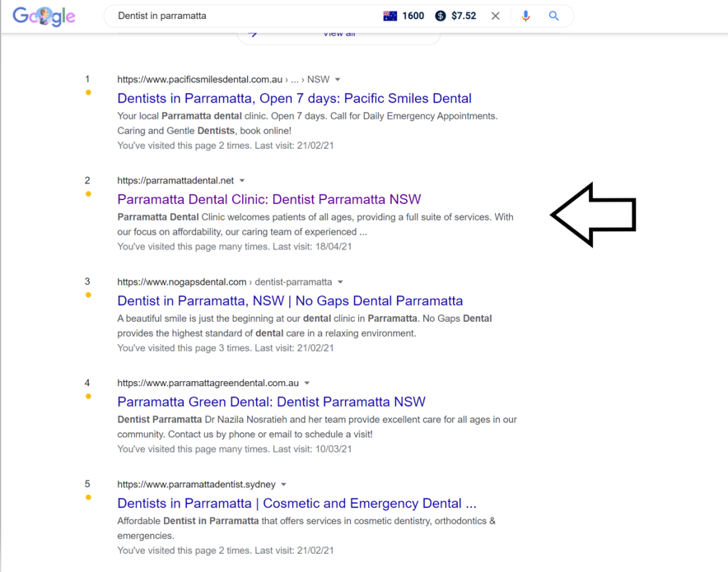Open Cosmetic and Emergency Dental result link
This screenshot has height=572, width=728.
[x=296, y=504]
